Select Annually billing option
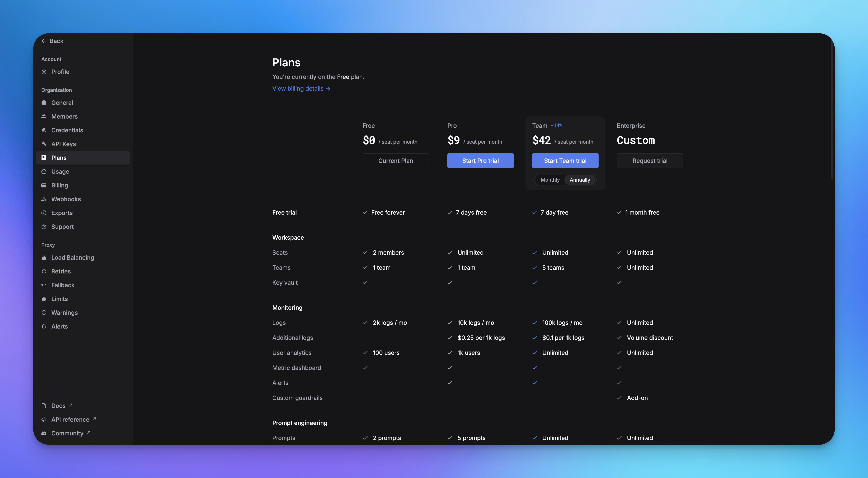Screen dimensions: 868x478 (580, 180)
